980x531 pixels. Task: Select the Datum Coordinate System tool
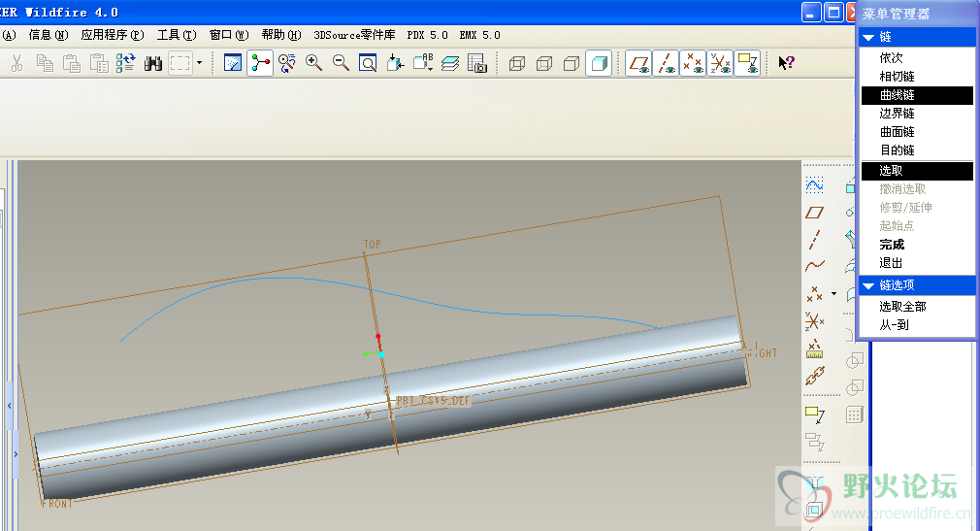(x=814, y=321)
